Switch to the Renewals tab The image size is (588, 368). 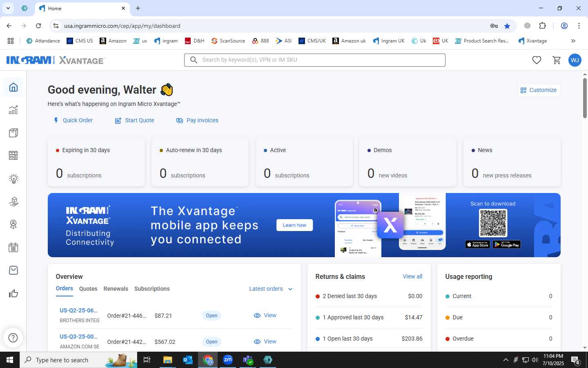(116, 289)
